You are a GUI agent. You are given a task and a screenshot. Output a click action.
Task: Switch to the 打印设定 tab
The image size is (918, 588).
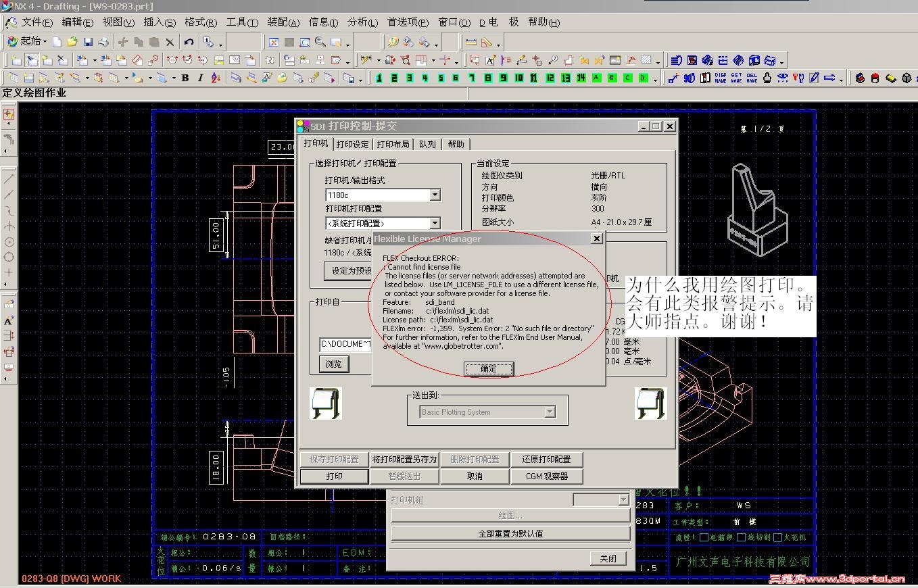(353, 144)
